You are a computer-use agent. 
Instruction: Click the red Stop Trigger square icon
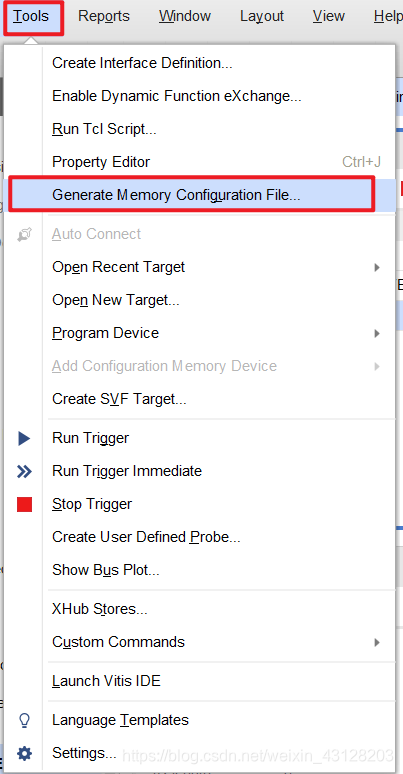(x=24, y=504)
